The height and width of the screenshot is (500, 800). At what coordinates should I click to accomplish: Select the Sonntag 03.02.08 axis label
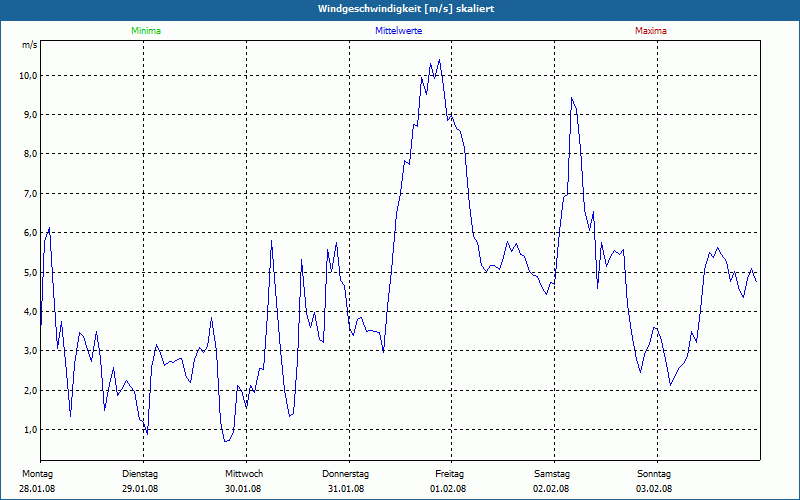point(654,481)
